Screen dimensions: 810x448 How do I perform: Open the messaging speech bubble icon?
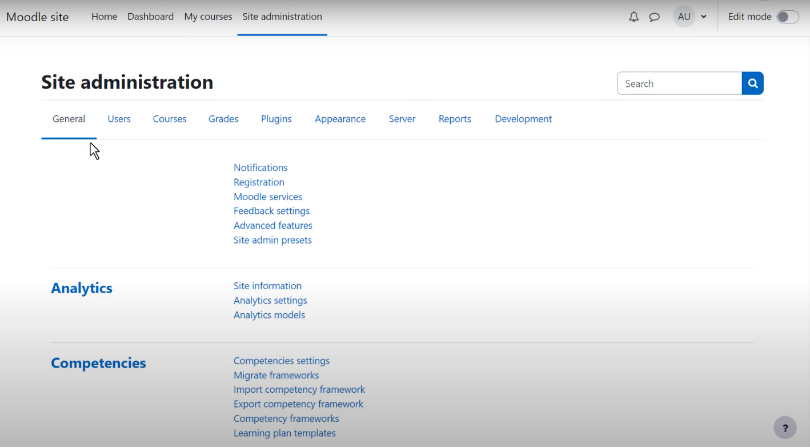click(x=655, y=17)
